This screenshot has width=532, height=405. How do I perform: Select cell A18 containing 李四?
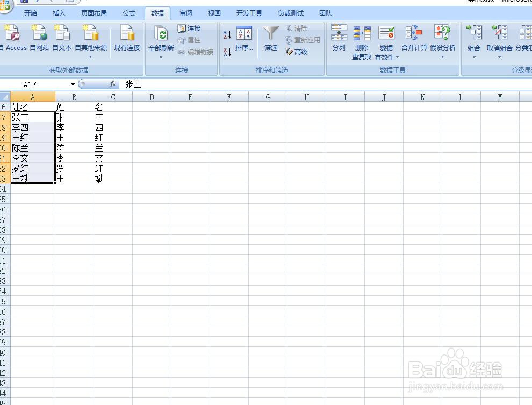click(x=33, y=127)
